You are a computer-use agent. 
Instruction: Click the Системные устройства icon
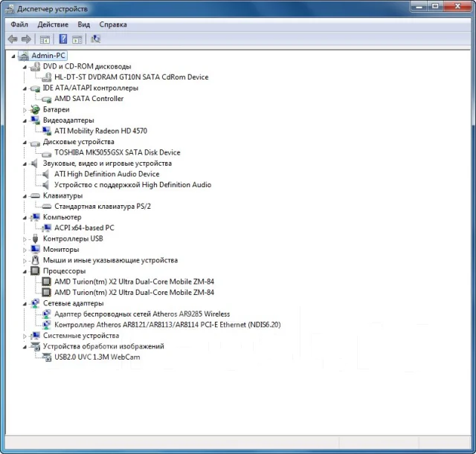35,335
